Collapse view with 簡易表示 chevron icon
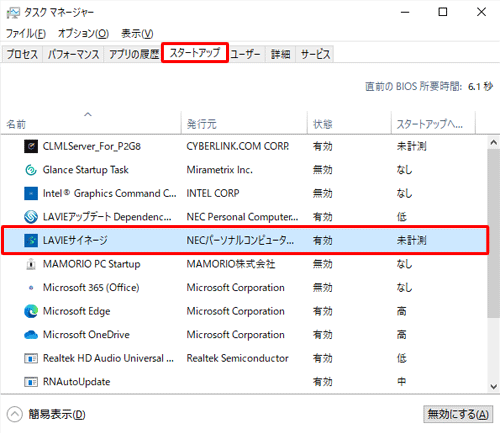Image resolution: width=500 pixels, height=434 pixels. point(14,414)
